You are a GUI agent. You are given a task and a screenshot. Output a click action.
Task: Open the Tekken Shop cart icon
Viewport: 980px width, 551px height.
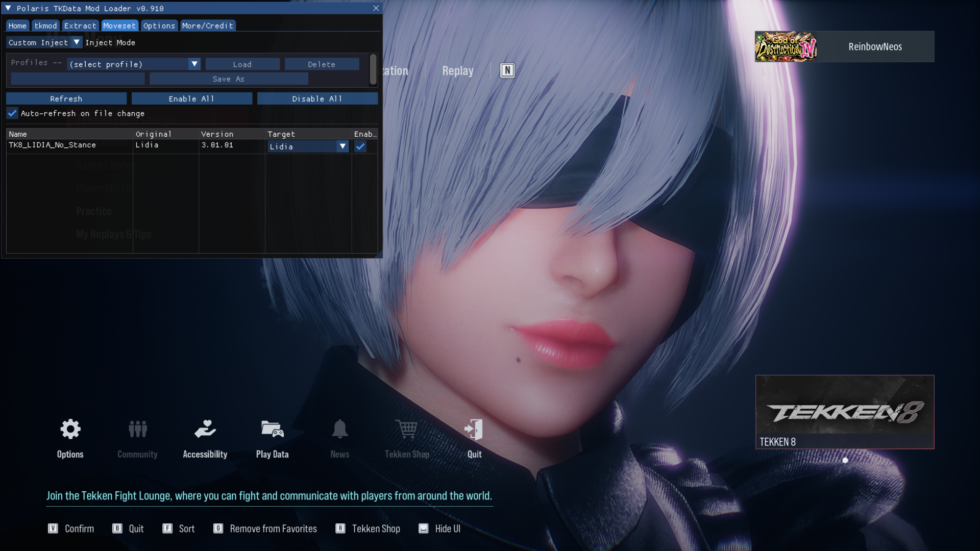coord(407,430)
